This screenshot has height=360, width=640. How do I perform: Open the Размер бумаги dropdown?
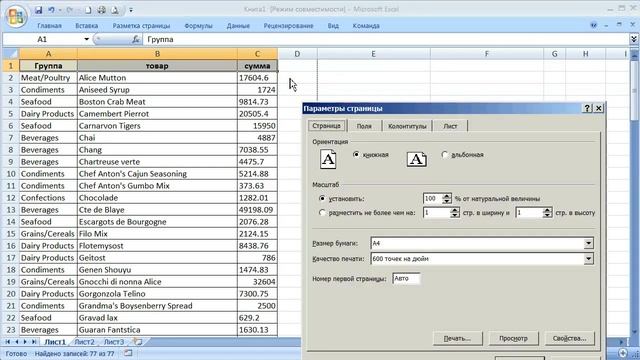click(588, 243)
